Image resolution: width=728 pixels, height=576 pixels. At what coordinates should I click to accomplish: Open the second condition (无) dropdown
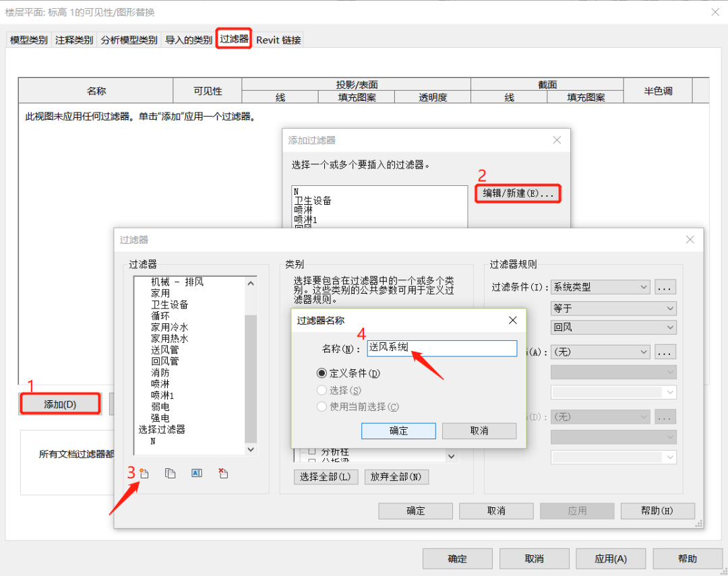click(601, 352)
